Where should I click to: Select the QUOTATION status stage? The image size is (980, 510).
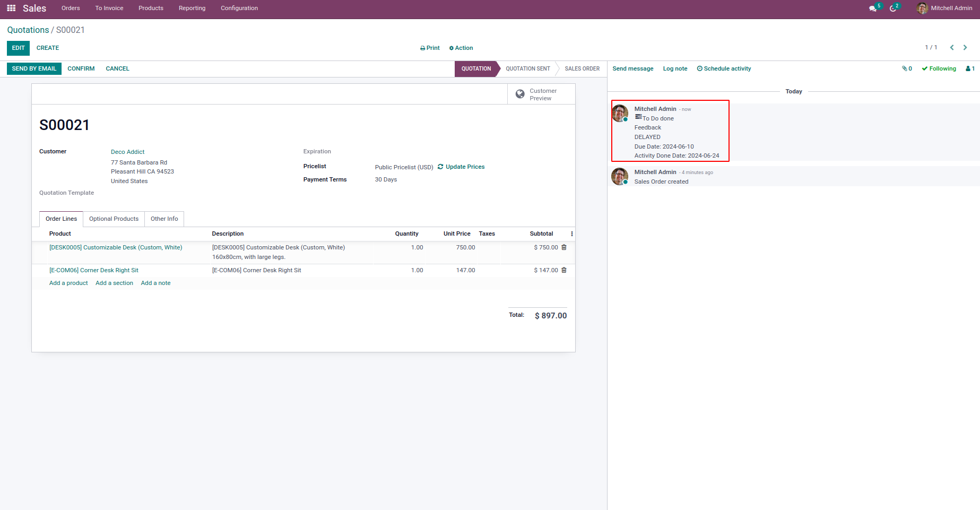476,68
